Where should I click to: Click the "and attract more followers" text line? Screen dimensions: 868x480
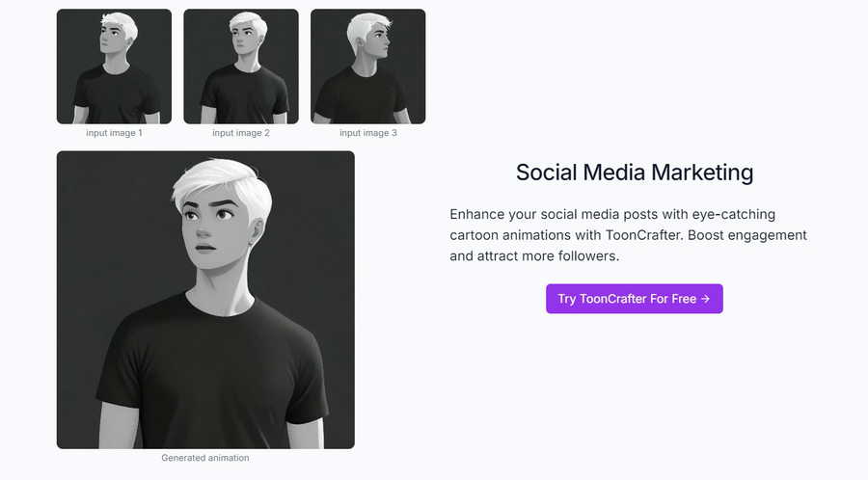point(534,256)
